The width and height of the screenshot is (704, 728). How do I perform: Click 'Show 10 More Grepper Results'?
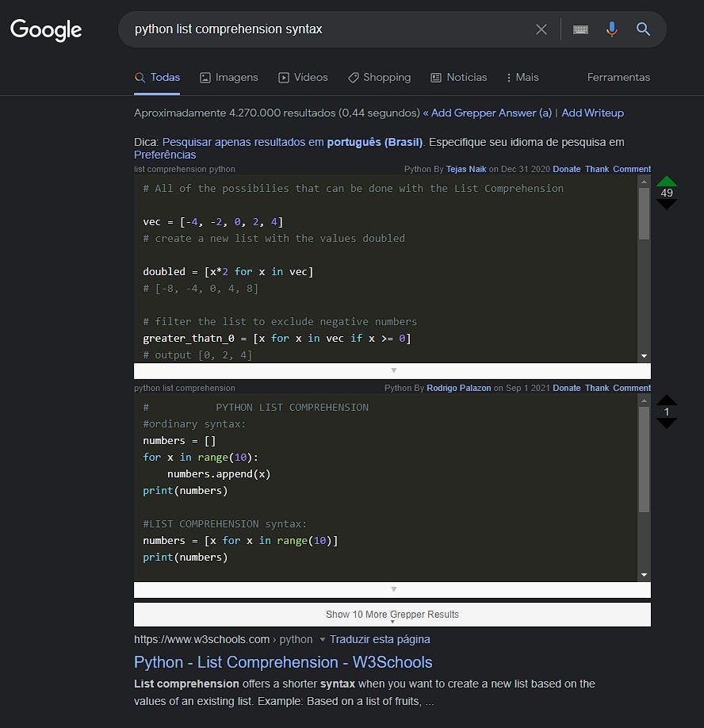(x=392, y=615)
